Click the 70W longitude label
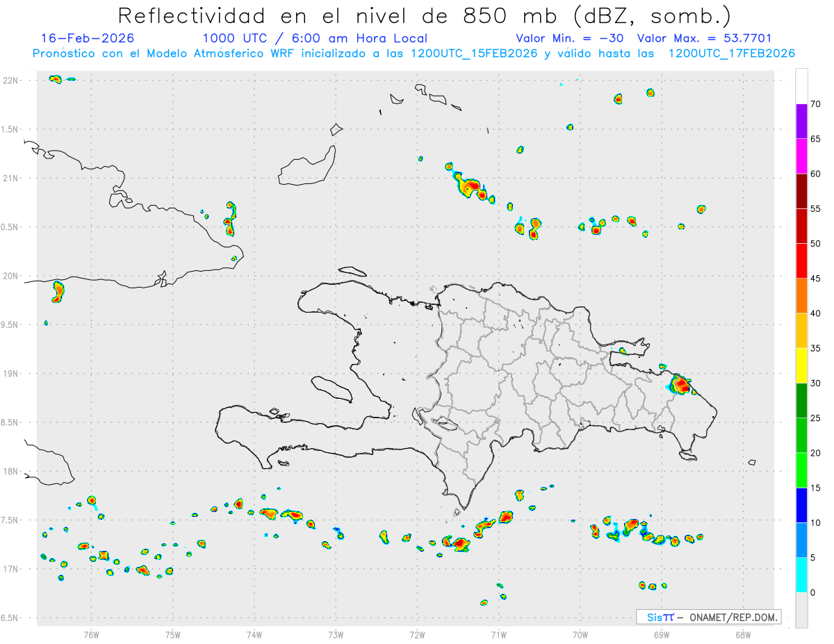The height and width of the screenshot is (644, 834). pyautogui.click(x=580, y=634)
